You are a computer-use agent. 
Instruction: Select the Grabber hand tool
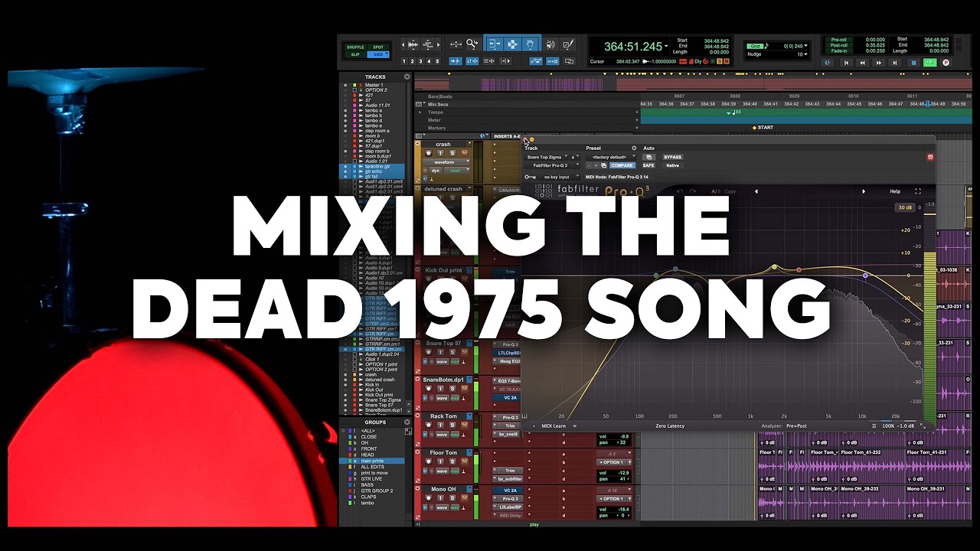pos(531,44)
